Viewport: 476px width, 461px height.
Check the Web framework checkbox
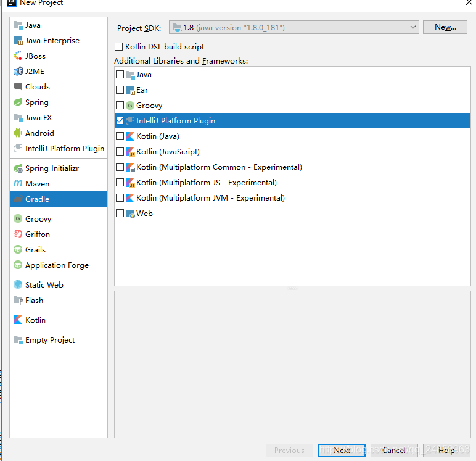[120, 214]
